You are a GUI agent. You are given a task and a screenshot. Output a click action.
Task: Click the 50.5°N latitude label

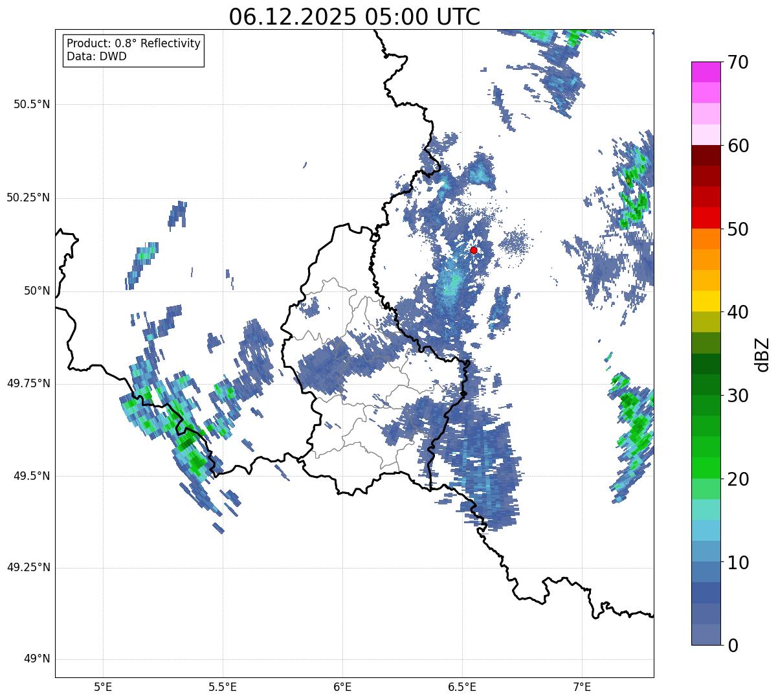click(31, 104)
